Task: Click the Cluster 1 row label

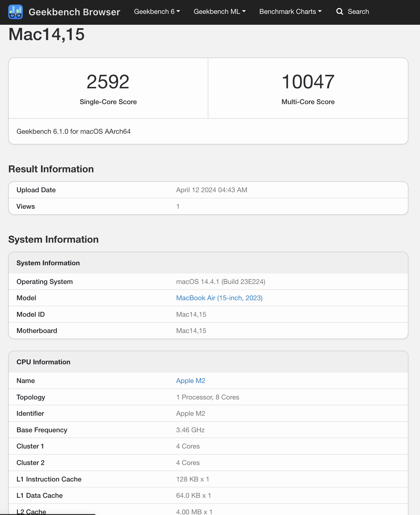Action: (x=30, y=446)
